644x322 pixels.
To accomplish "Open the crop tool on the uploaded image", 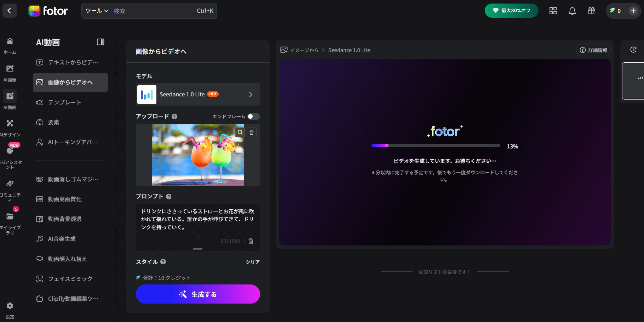I will pos(240,132).
